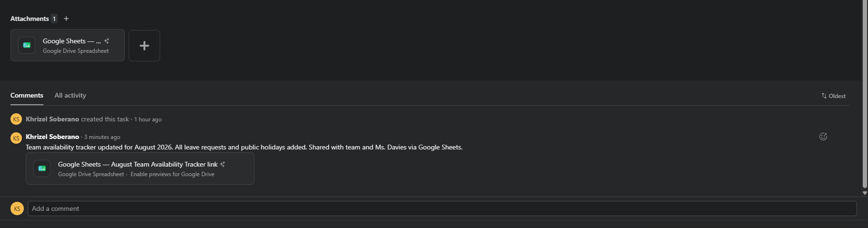Screen dimensions: 868x228
Task: Click the 3 minutes ago timestamp
Action: (102, 137)
